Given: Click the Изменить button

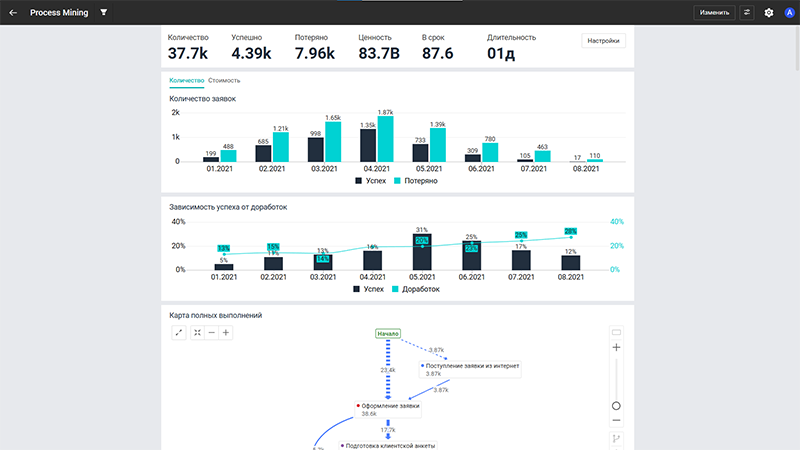Looking at the screenshot, I should [x=714, y=13].
